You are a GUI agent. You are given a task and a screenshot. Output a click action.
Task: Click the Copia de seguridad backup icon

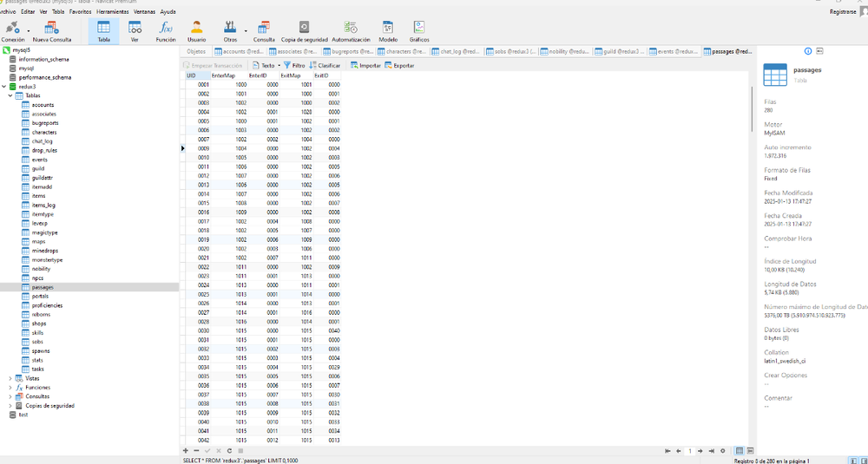coord(303,30)
